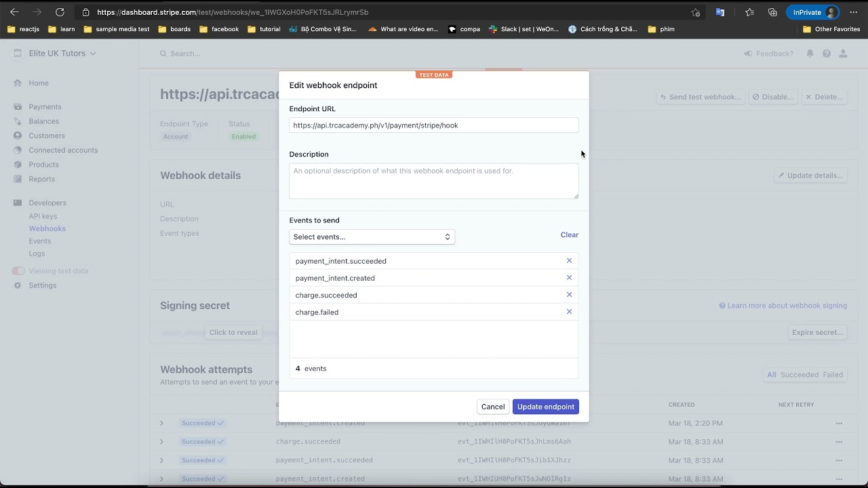Click Disable endpoint button
Viewport: 868px width, 488px height.
tap(773, 97)
